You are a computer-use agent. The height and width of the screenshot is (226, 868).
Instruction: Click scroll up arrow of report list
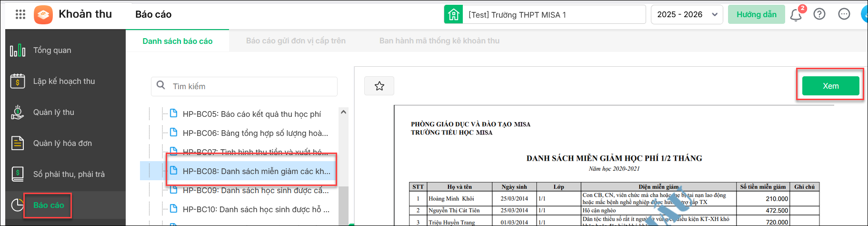343,112
